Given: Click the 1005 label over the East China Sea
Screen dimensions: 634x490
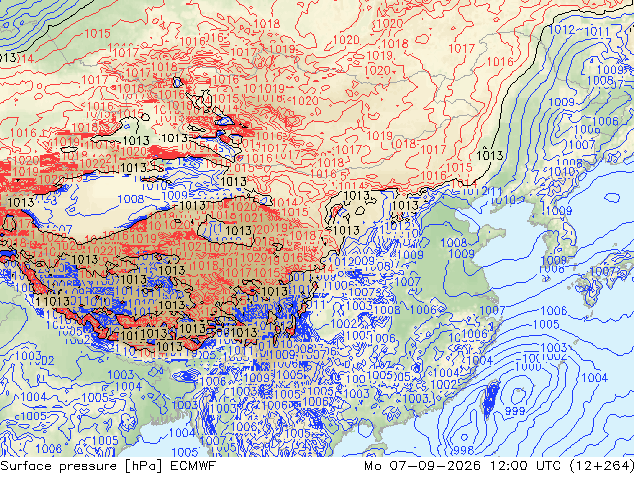Looking at the screenshot, I should 546,325.
